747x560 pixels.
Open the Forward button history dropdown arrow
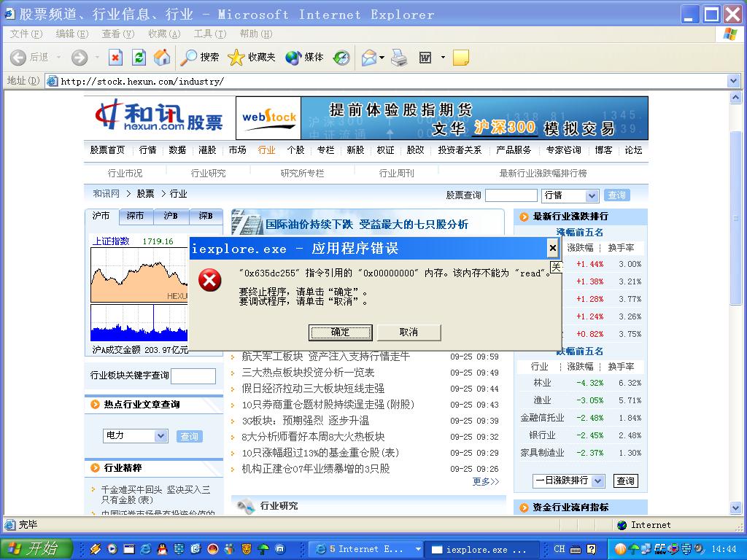tap(97, 58)
